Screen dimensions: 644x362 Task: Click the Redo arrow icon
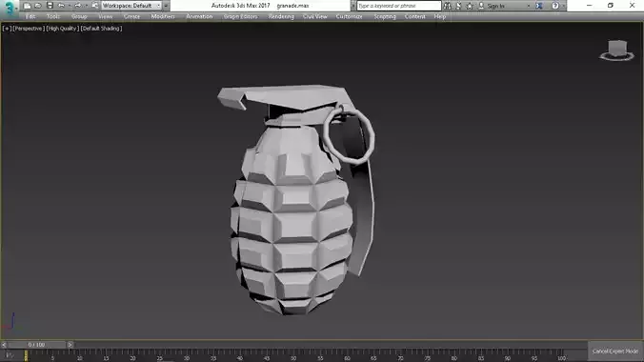pyautogui.click(x=77, y=6)
